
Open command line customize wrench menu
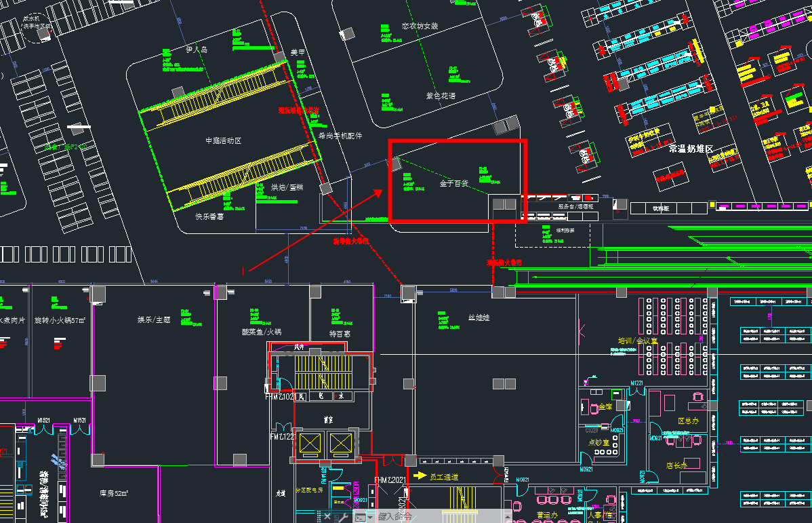342,517
